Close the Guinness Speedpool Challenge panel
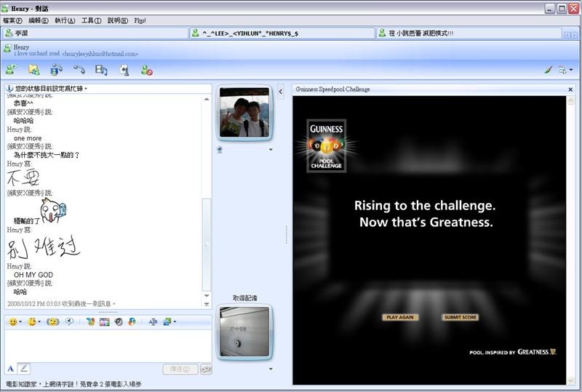Viewport: 582px width, 392px height. coord(570,89)
